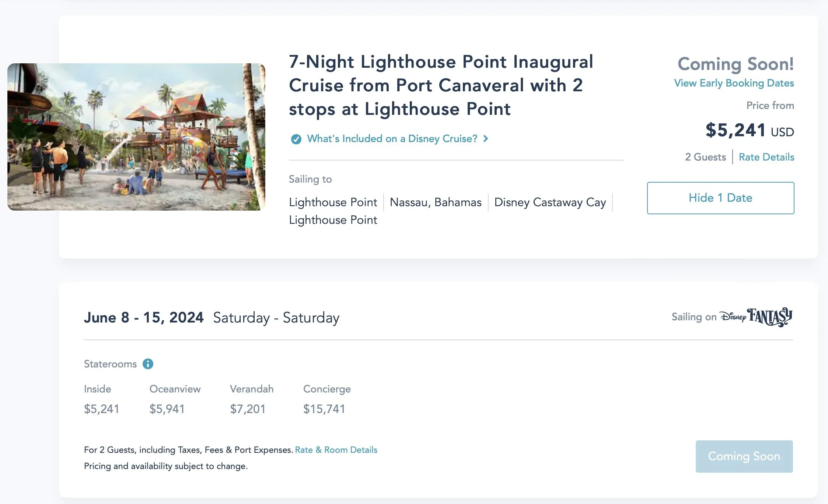
Task: Select the Inside stateroom price $5,241
Action: pos(102,409)
